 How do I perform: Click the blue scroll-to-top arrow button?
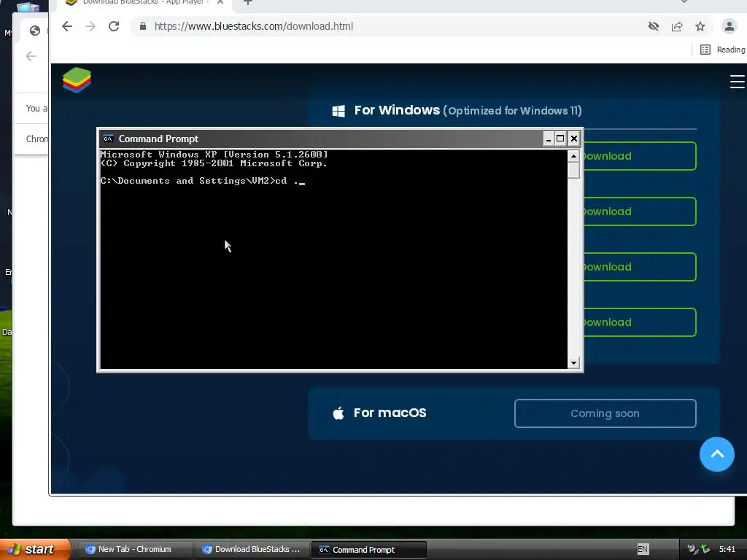pos(716,454)
